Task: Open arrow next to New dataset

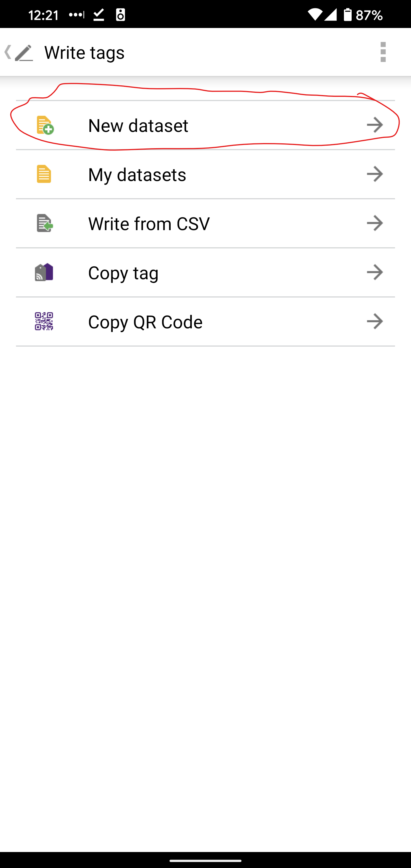Action: coord(375,125)
